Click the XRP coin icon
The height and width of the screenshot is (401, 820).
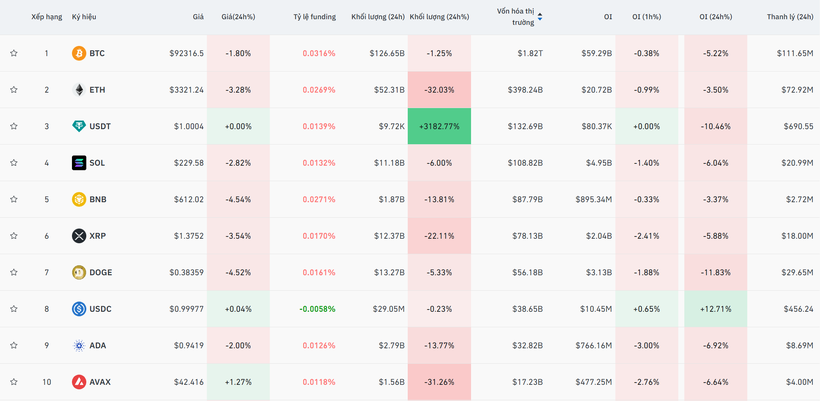click(79, 236)
